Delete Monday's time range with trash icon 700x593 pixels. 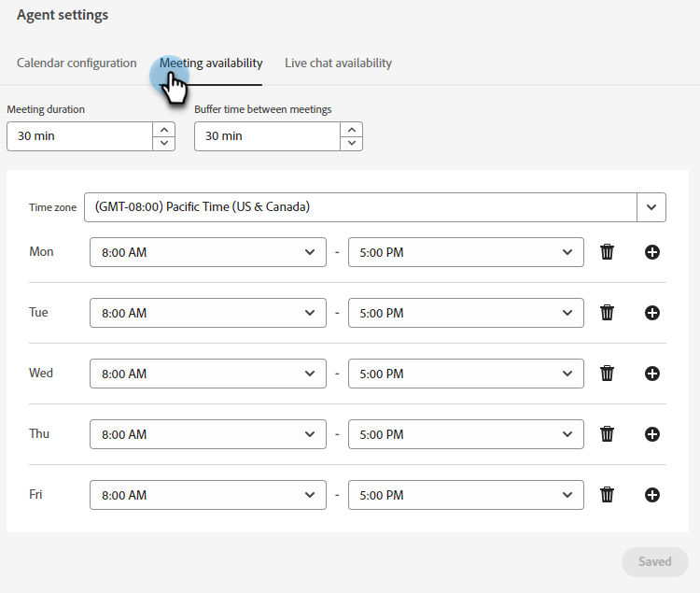pyautogui.click(x=607, y=252)
